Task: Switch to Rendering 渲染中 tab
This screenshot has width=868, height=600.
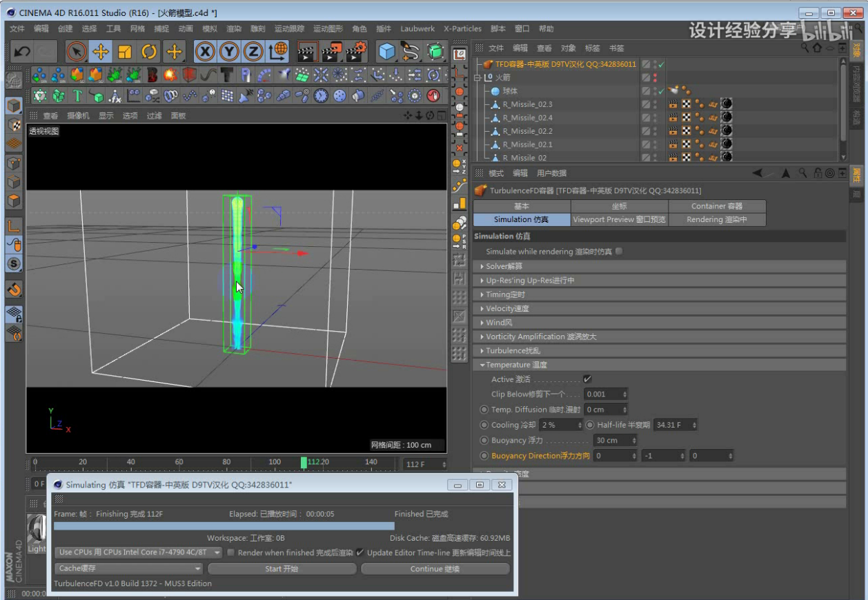Action: (x=717, y=220)
